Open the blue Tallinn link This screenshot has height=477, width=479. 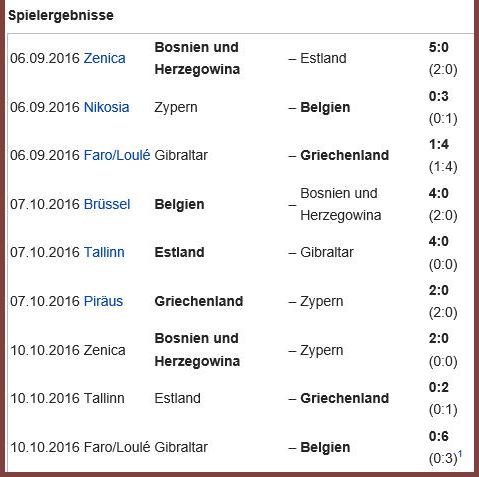pos(104,252)
